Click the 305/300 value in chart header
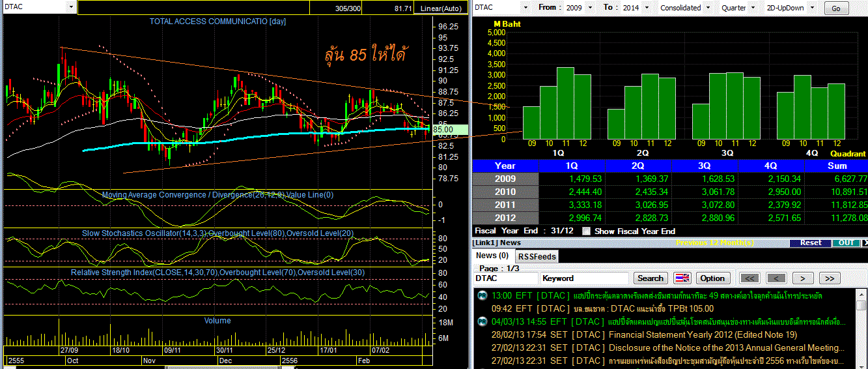 pyautogui.click(x=348, y=8)
